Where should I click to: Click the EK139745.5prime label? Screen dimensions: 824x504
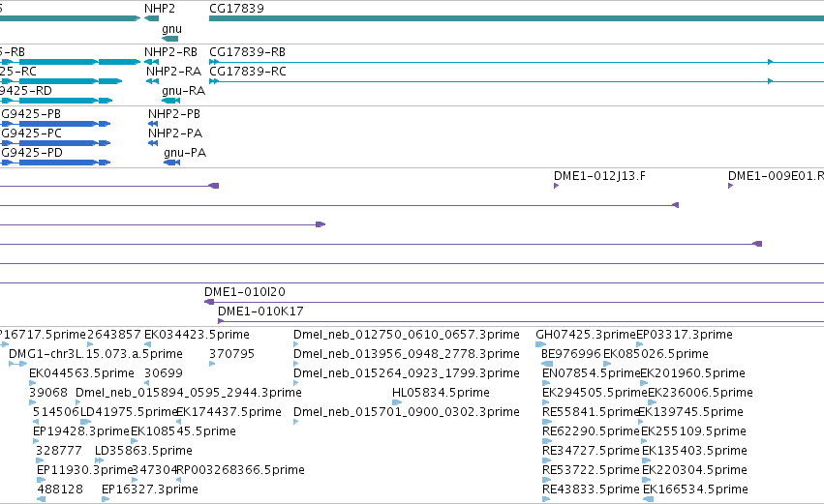click(690, 412)
